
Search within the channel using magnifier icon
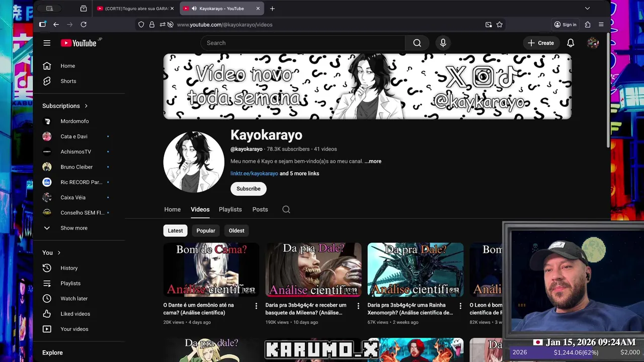[x=286, y=209]
